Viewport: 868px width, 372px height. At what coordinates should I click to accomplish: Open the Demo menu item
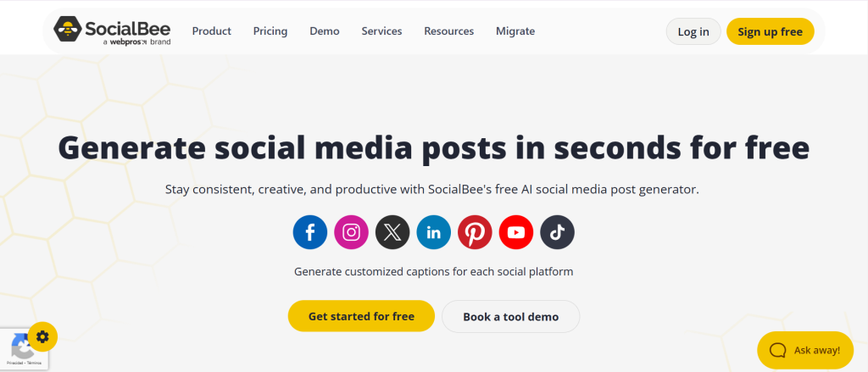325,31
